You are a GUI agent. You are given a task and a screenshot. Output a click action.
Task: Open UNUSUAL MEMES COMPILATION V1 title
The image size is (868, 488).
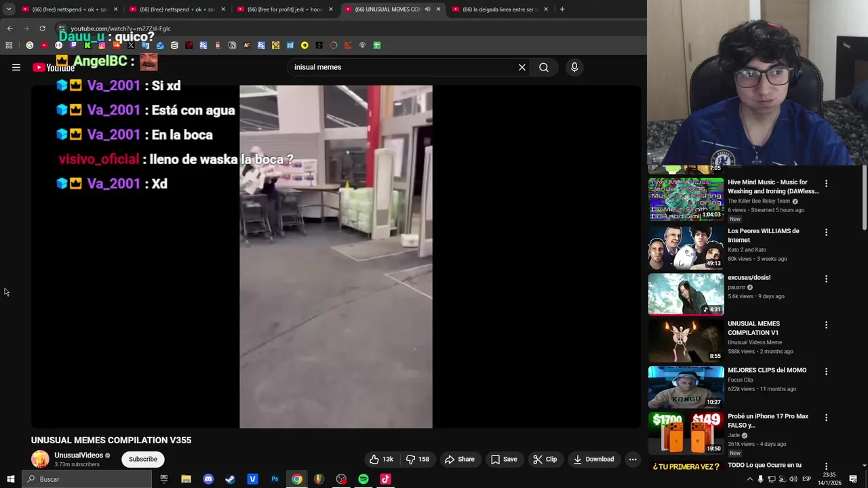click(754, 328)
